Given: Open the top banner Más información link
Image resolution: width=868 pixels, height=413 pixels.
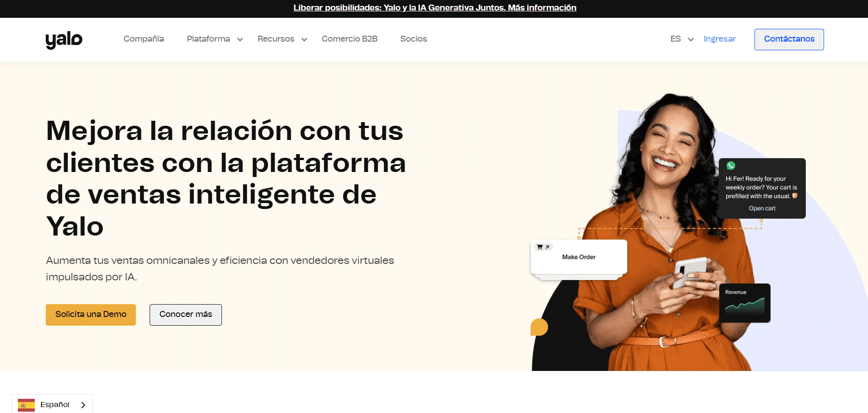Looking at the screenshot, I should tap(542, 8).
